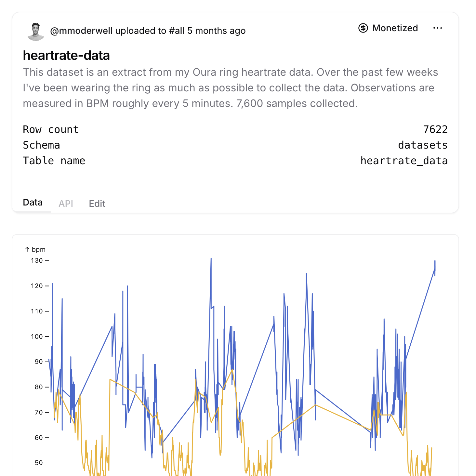
Task: Click the 100 bpm axis tick label
Action: click(x=37, y=337)
